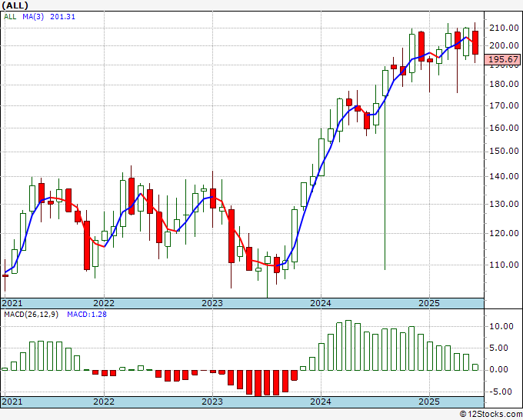Click the tallest green MACD bar of 2024
523x420 pixels.
point(348,345)
